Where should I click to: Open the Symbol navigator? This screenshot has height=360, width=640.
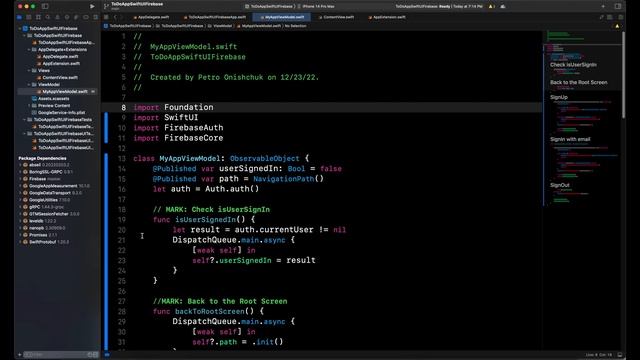[x=38, y=17]
